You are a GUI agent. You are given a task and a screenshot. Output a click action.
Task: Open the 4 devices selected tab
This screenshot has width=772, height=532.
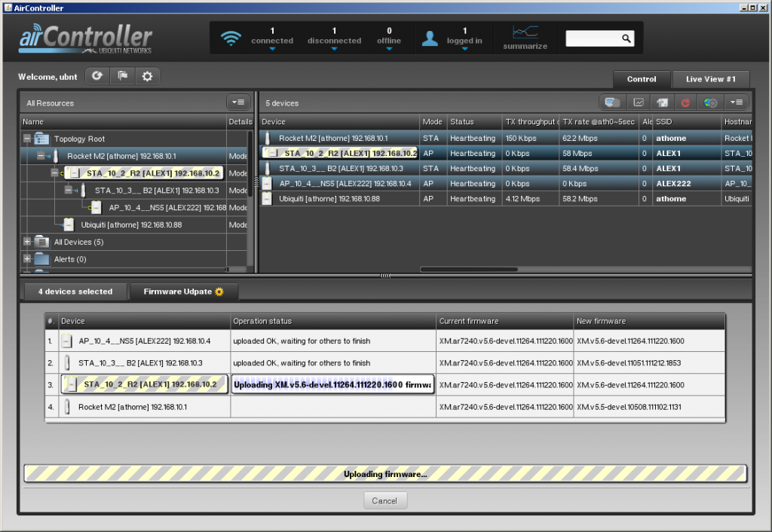(75, 292)
